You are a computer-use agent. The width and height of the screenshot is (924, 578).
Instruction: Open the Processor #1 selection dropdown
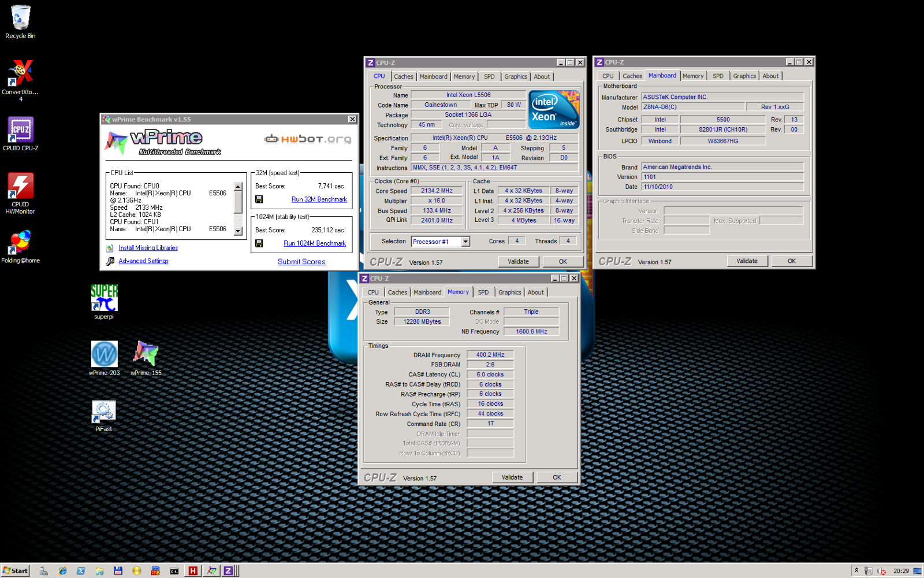(x=465, y=242)
